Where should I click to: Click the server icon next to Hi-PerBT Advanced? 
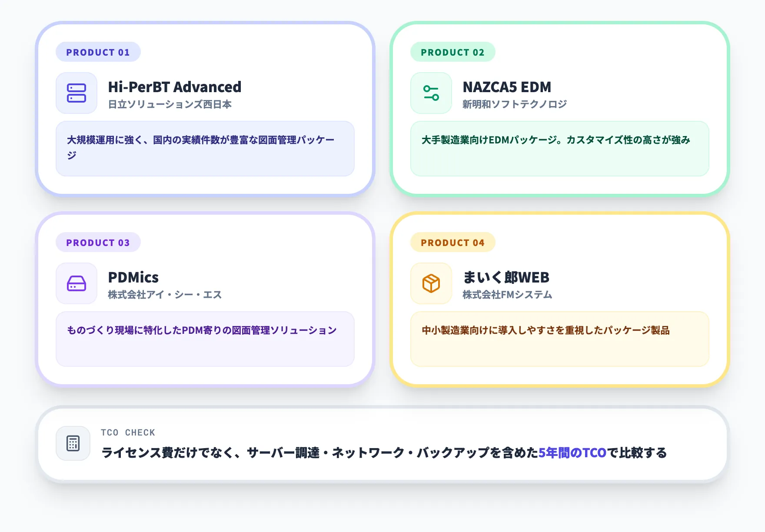pos(76,93)
